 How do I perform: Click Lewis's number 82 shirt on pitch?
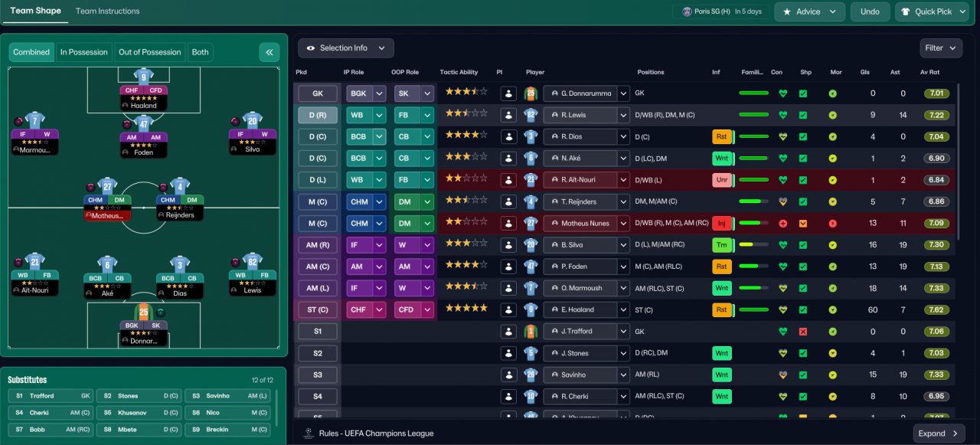tap(252, 262)
